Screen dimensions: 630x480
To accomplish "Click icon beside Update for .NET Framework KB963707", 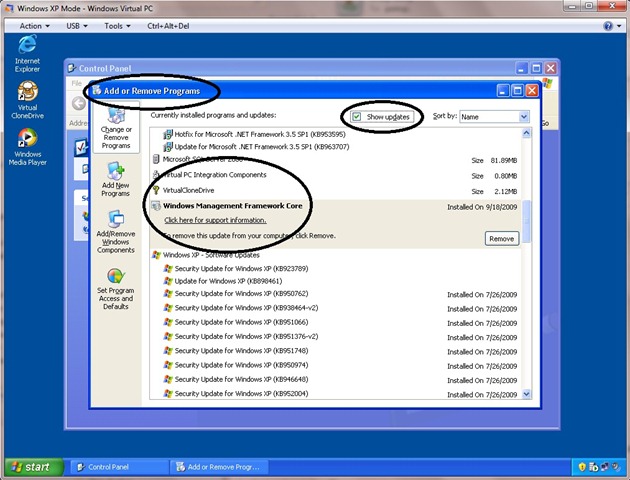I will 168,147.
